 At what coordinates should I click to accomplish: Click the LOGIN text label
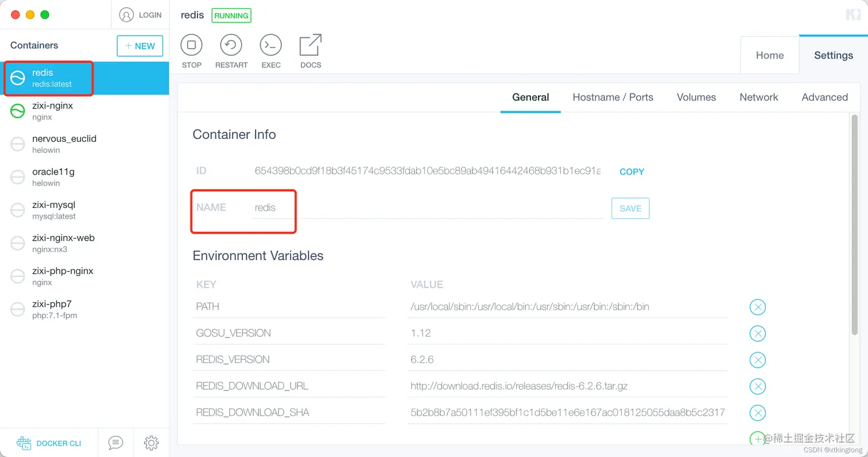150,15
